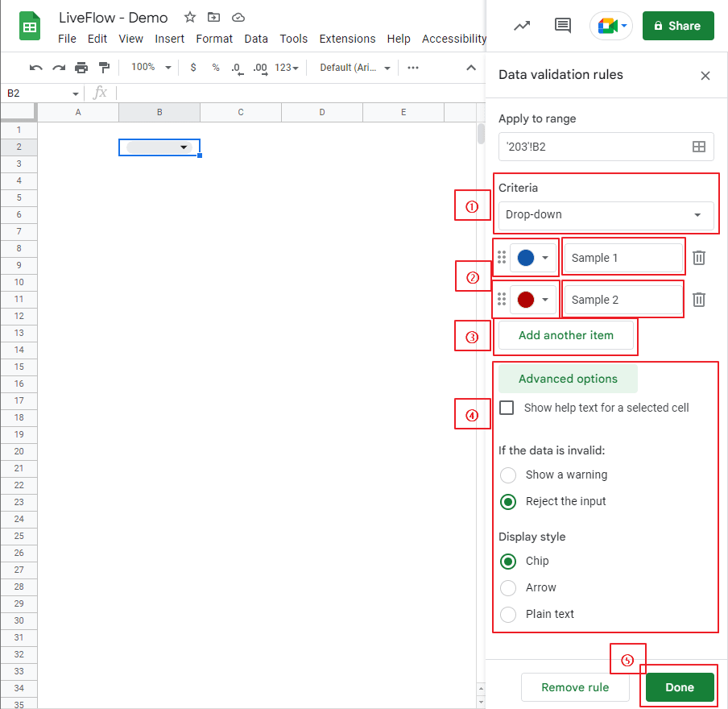Format as percent
Screen dimensions: 728x709
pyautogui.click(x=216, y=68)
